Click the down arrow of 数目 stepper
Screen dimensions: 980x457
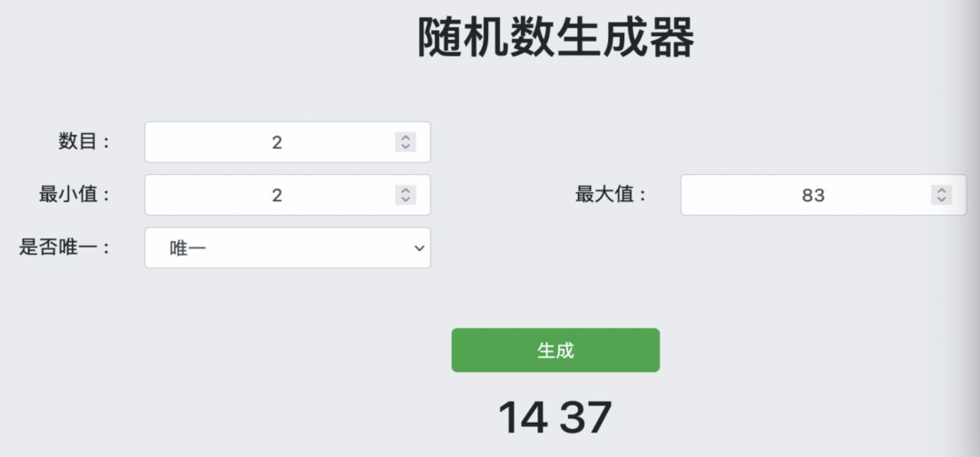(406, 146)
